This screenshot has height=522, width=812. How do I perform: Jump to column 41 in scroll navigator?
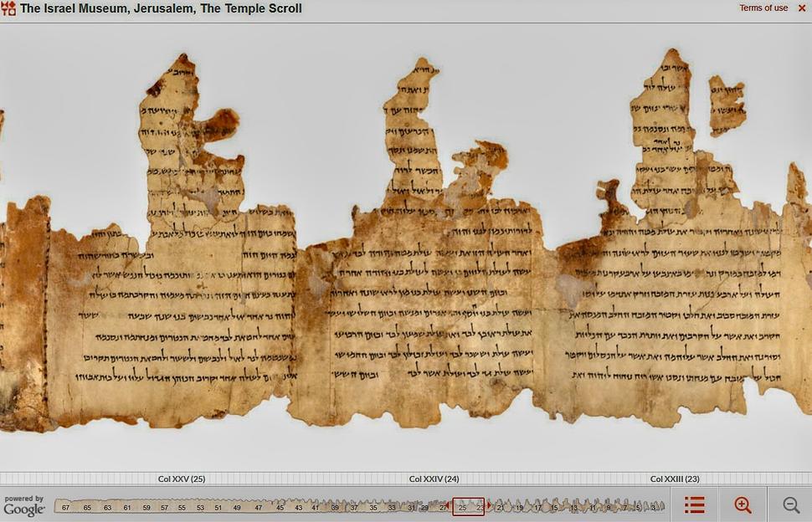click(316, 508)
